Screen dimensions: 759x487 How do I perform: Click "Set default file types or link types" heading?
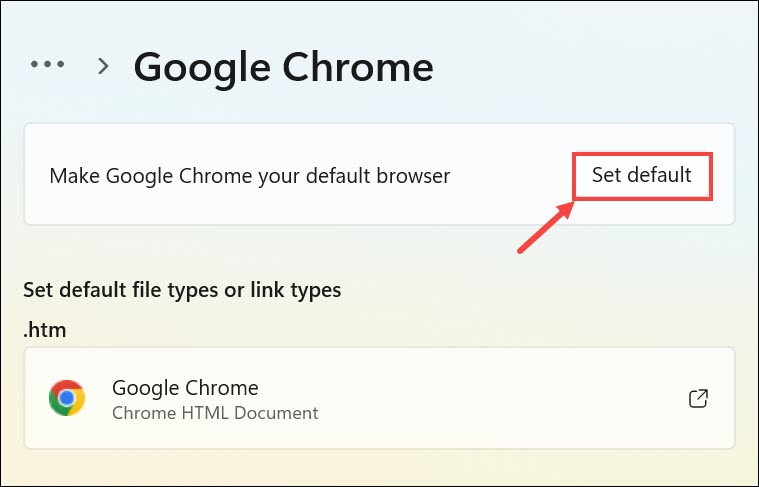182,290
